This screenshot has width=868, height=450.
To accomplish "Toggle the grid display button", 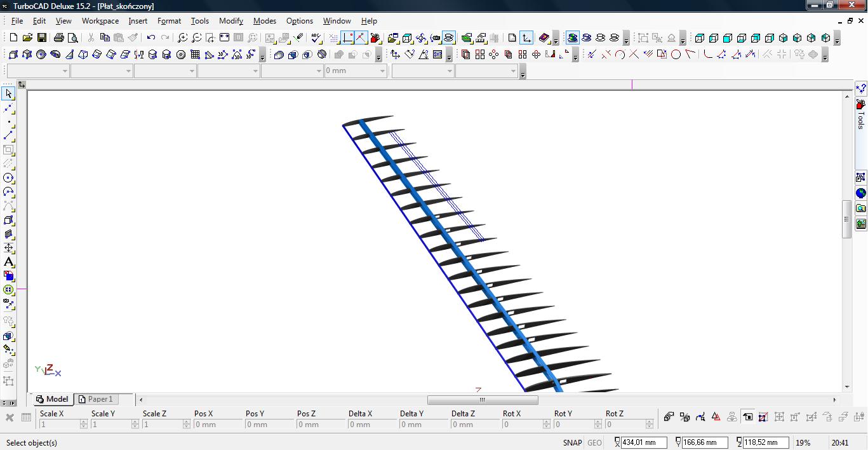I will (334, 38).
